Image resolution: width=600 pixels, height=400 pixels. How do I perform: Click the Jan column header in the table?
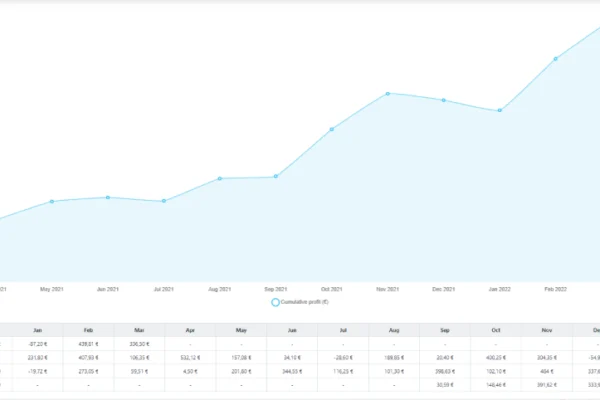click(x=37, y=329)
